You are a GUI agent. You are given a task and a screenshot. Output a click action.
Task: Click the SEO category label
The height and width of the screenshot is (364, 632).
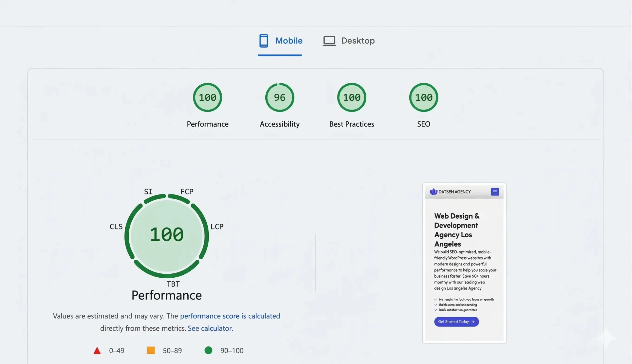click(x=424, y=124)
